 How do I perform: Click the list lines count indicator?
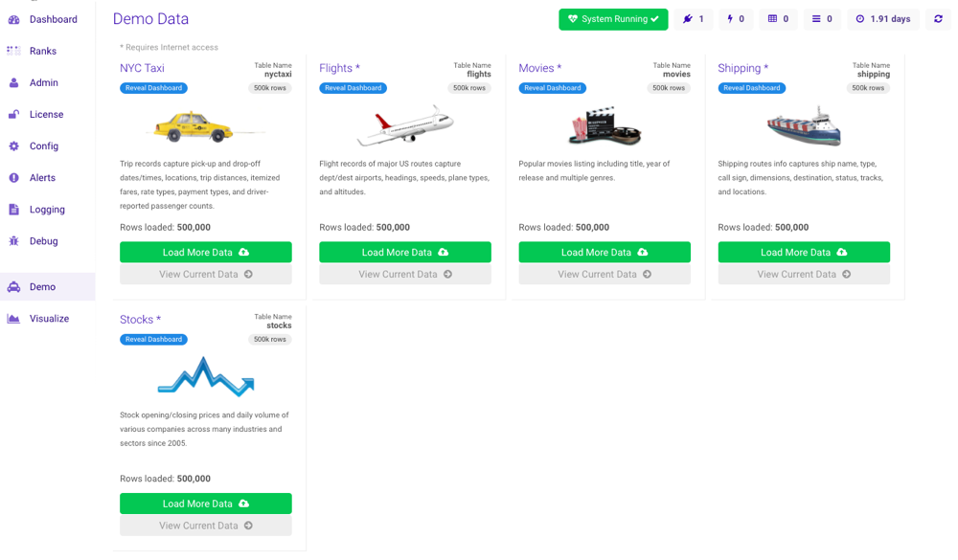(821, 19)
